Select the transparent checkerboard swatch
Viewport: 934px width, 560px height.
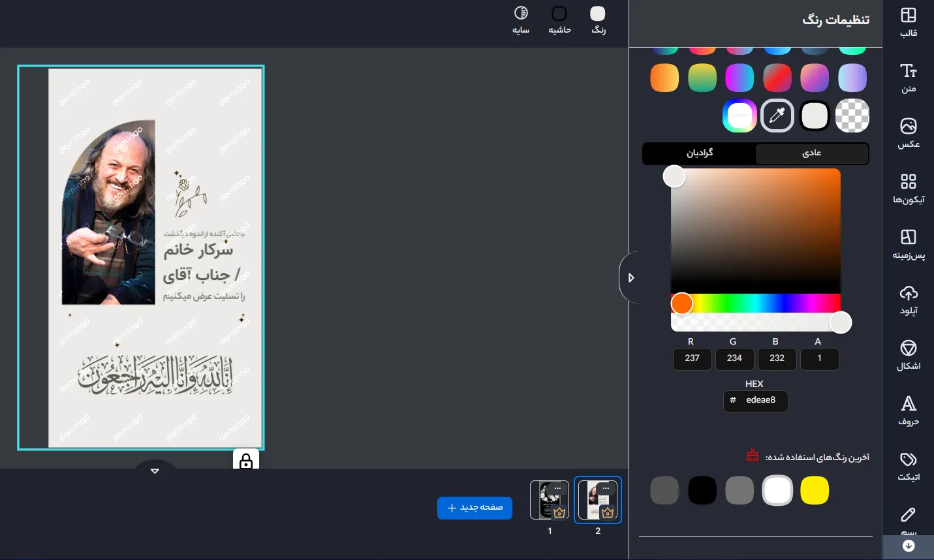coord(852,116)
